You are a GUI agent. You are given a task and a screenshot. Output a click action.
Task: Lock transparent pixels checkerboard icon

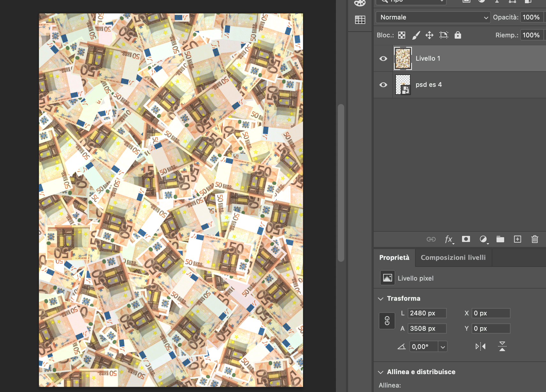tap(402, 35)
